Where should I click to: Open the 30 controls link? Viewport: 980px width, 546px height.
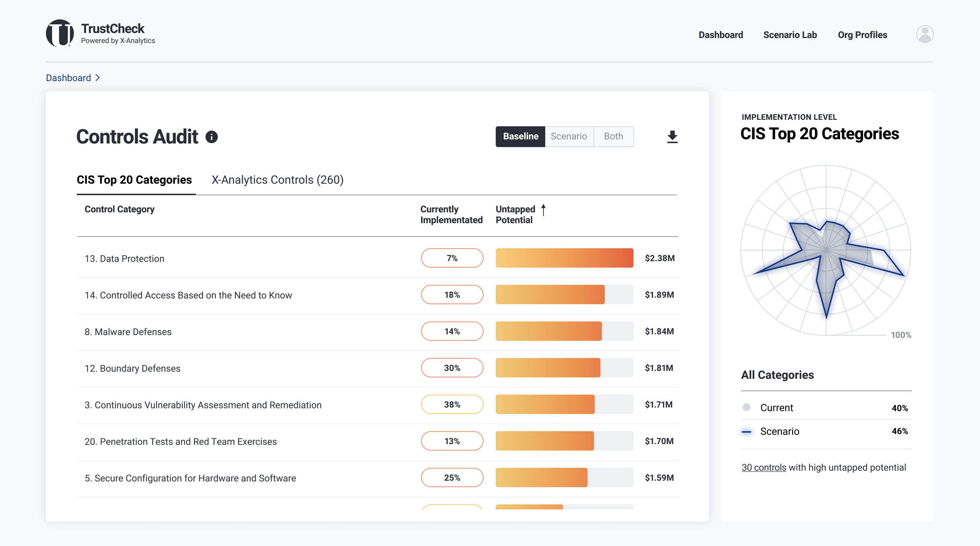tap(764, 467)
